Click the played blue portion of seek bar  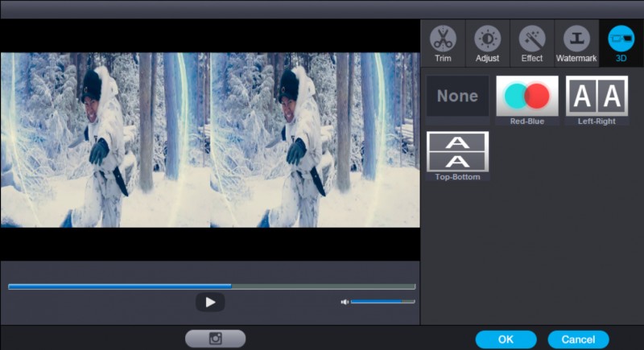coord(121,286)
